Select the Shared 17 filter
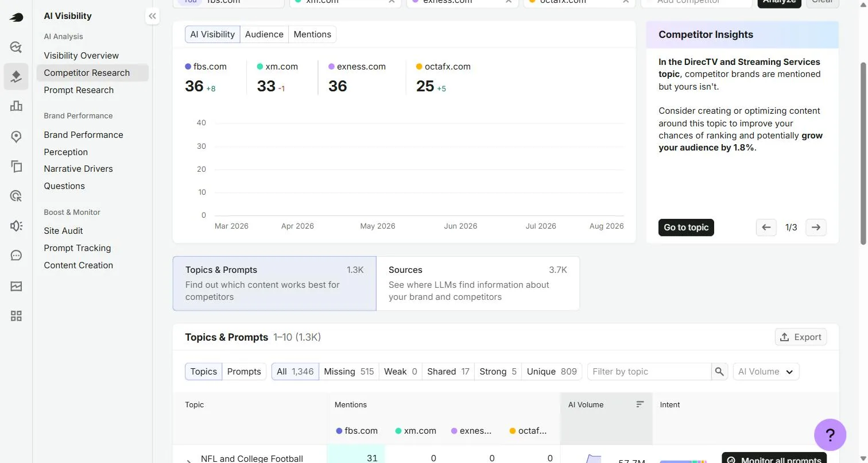Screen dimensions: 868x463 [x=448, y=372]
